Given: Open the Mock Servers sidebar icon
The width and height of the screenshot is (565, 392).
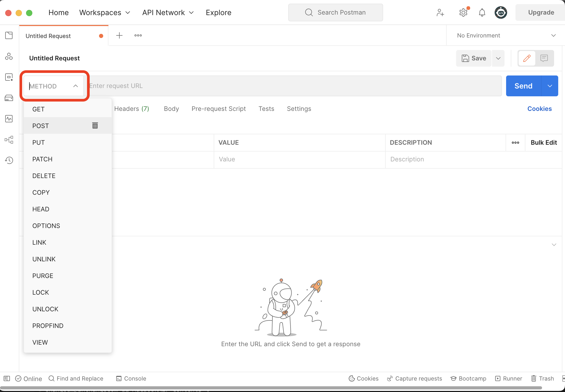Looking at the screenshot, I should coord(9,98).
